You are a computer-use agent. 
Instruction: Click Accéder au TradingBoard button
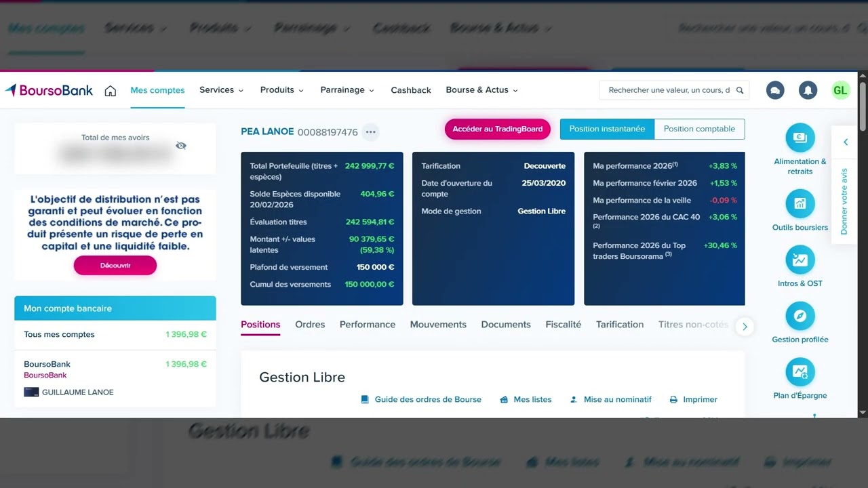(498, 129)
